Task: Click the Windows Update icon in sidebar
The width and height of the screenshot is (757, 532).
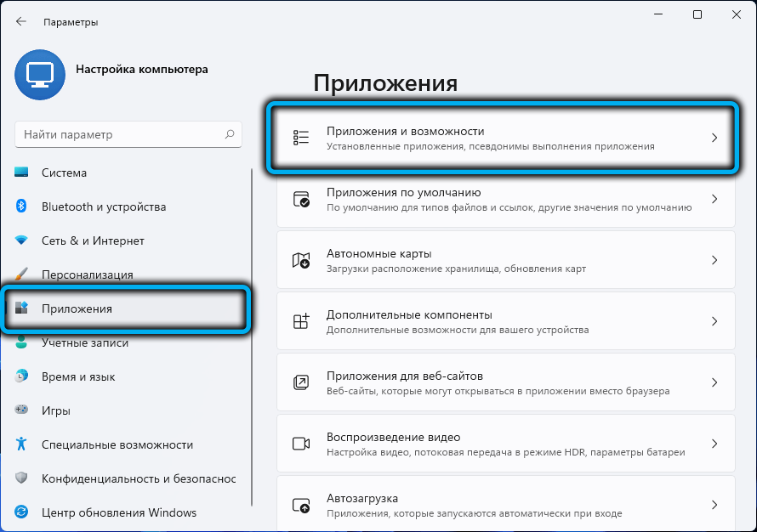Action: pos(22,512)
